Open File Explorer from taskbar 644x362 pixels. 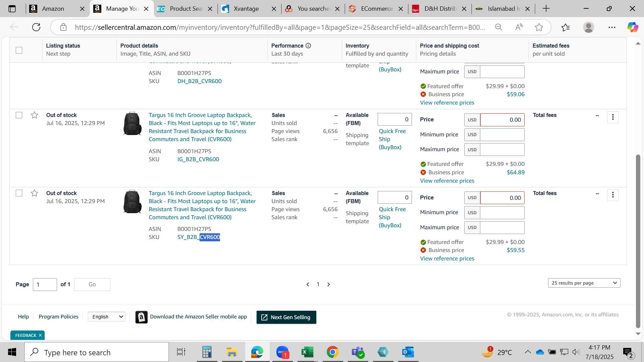coord(232,352)
